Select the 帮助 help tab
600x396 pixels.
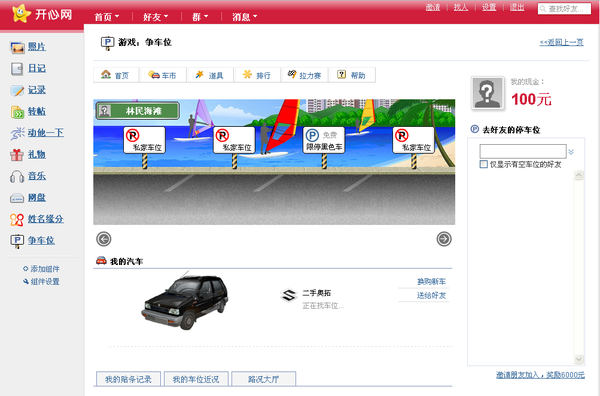coord(352,75)
